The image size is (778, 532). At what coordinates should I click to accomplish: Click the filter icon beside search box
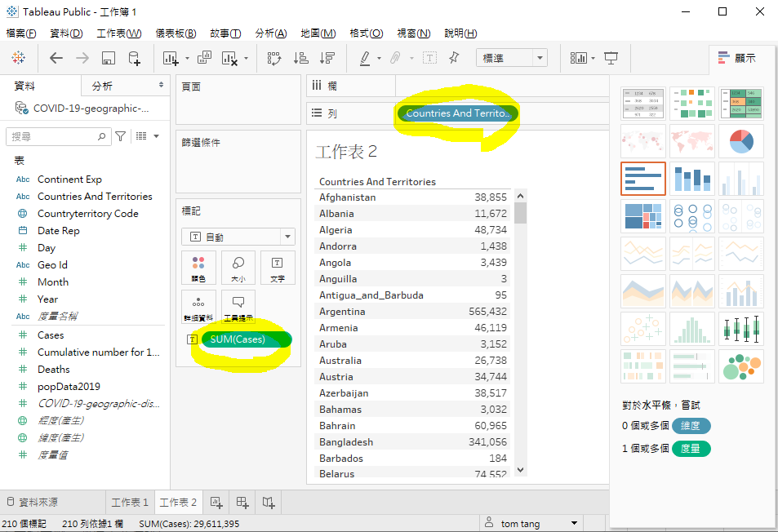120,135
